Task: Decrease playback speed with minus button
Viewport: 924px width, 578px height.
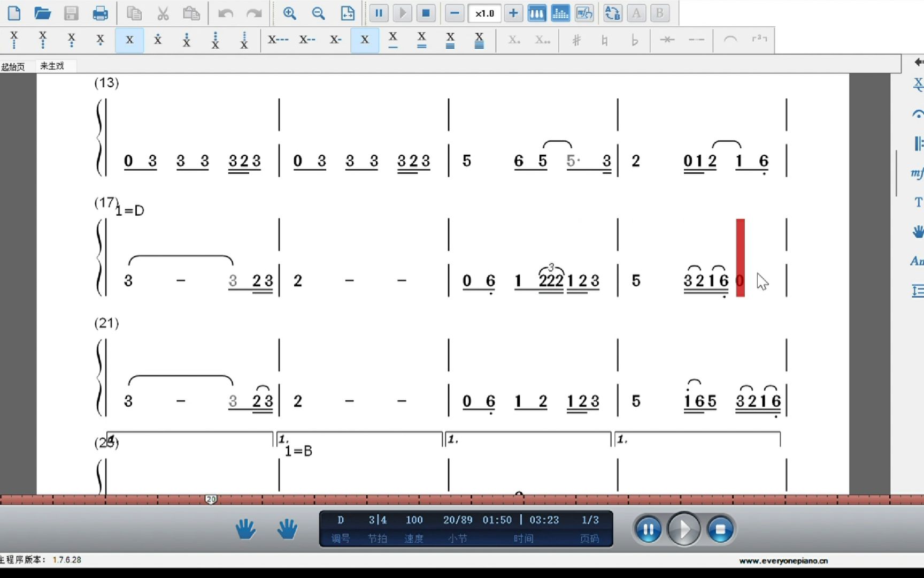Action: pyautogui.click(x=455, y=13)
